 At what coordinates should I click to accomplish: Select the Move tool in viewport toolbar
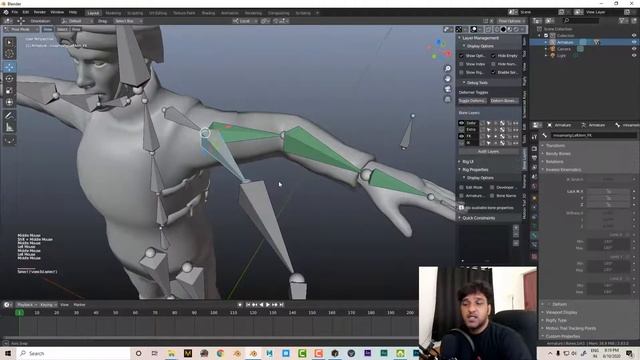pyautogui.click(x=9, y=67)
